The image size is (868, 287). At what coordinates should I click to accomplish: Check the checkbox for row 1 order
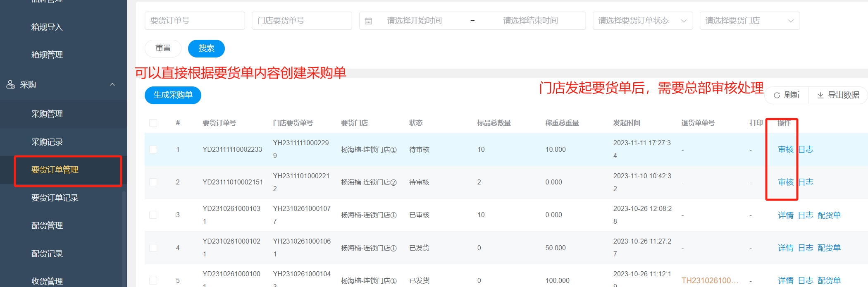click(x=153, y=149)
